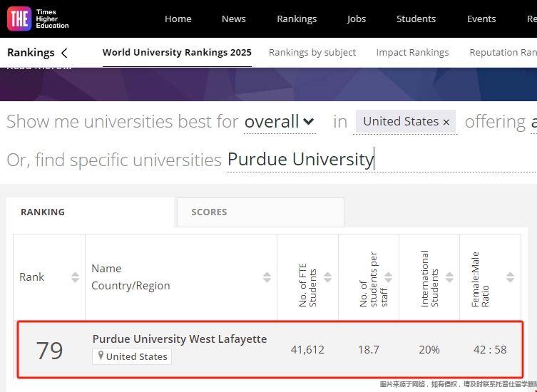Click United States tag under Purdue
Screen dimensions: 537x392
tap(132, 356)
